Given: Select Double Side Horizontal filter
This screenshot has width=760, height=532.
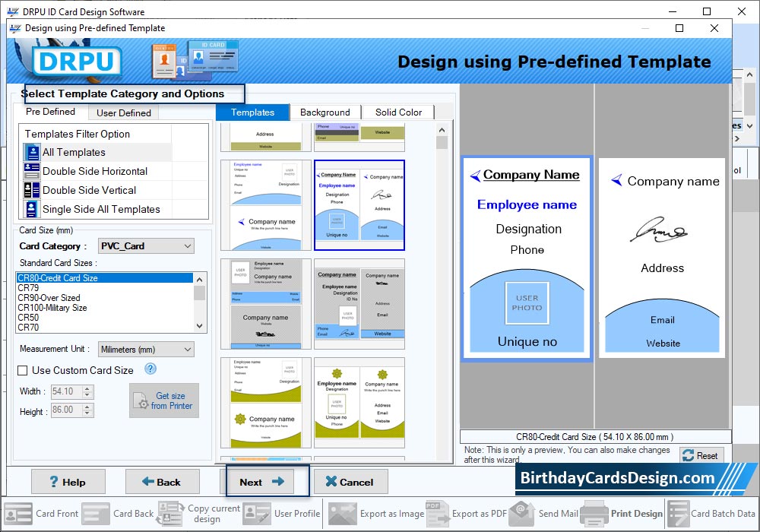Looking at the screenshot, I should [97, 171].
